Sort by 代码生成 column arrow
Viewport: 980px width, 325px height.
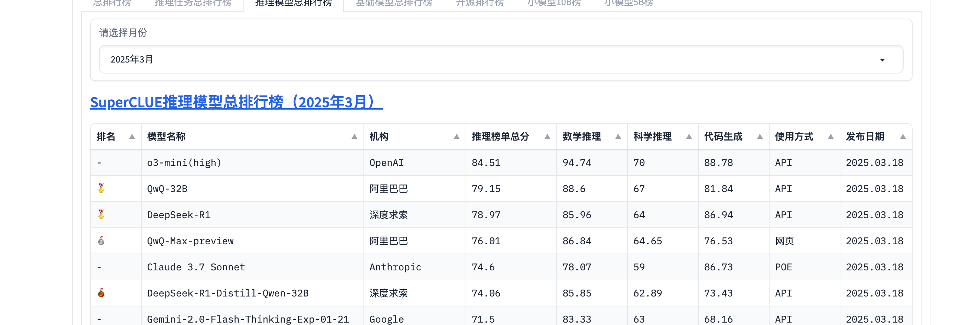pos(760,136)
